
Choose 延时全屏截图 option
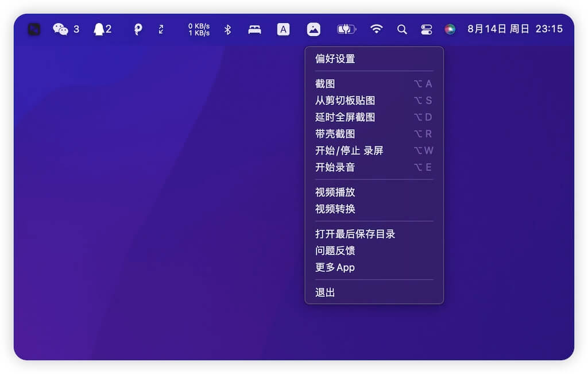(x=345, y=117)
